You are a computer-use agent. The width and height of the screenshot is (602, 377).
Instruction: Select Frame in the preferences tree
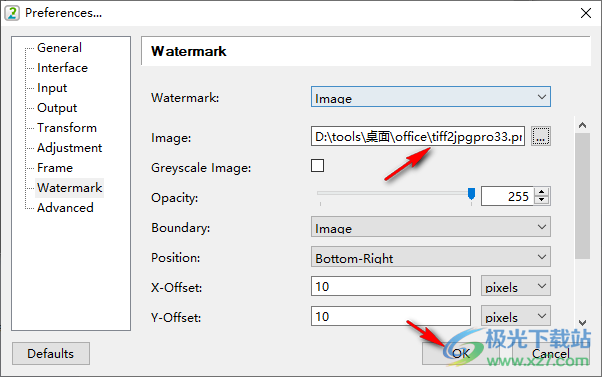[x=55, y=167]
